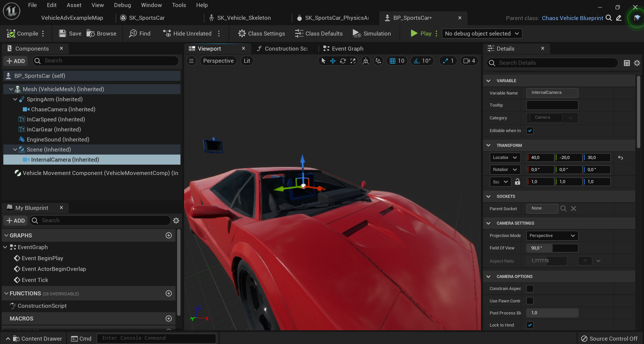
Task: Open Class Settings
Action: pos(262,33)
